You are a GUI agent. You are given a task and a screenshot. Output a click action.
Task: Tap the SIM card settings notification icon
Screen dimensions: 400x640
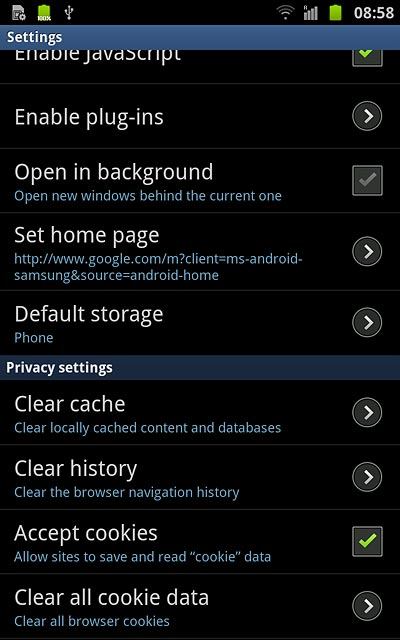pyautogui.click(x=18, y=13)
